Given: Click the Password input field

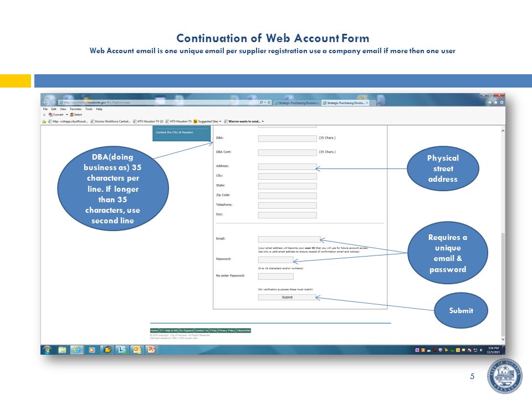Looking at the screenshot, I should 275,260.
